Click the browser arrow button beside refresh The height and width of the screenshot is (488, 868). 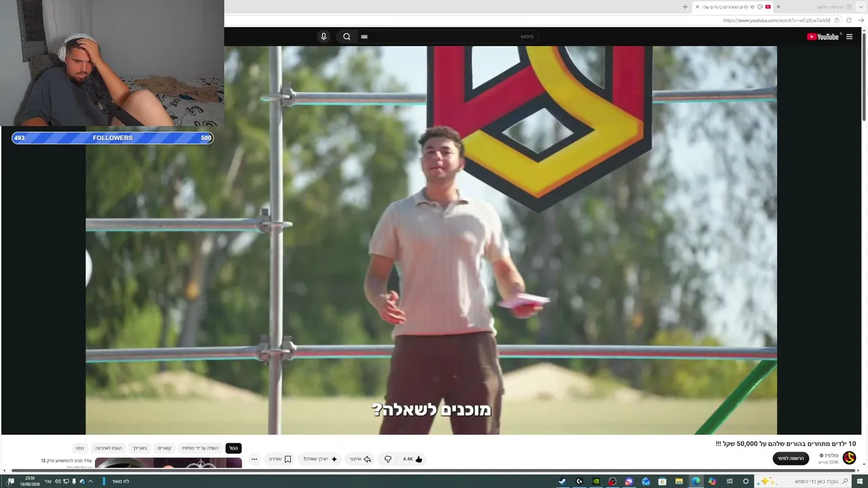pyautogui.click(x=861, y=20)
